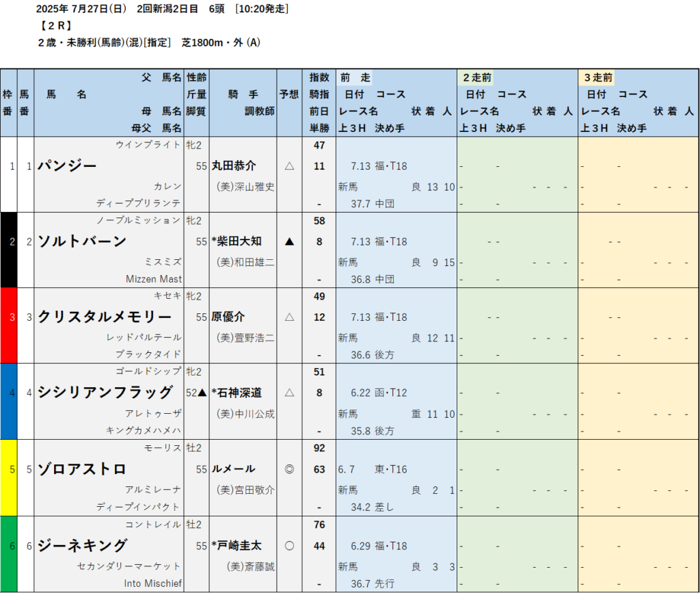Click the △ prediction mark for パンジー

289,166
